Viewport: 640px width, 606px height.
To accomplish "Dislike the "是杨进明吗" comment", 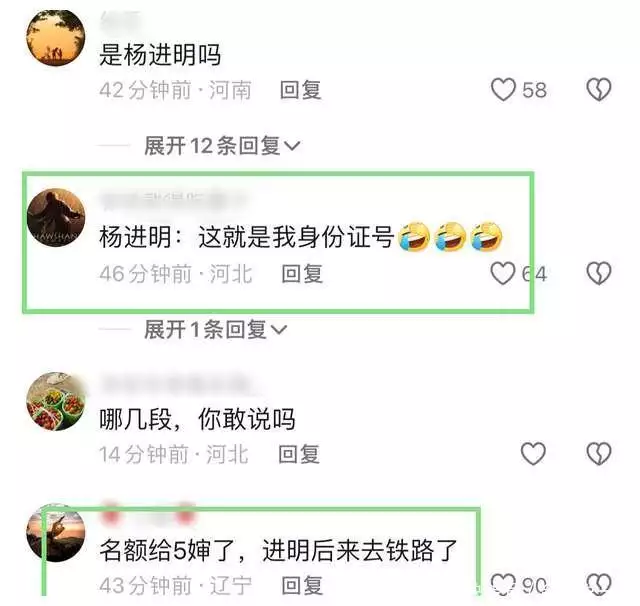I will [x=599, y=90].
